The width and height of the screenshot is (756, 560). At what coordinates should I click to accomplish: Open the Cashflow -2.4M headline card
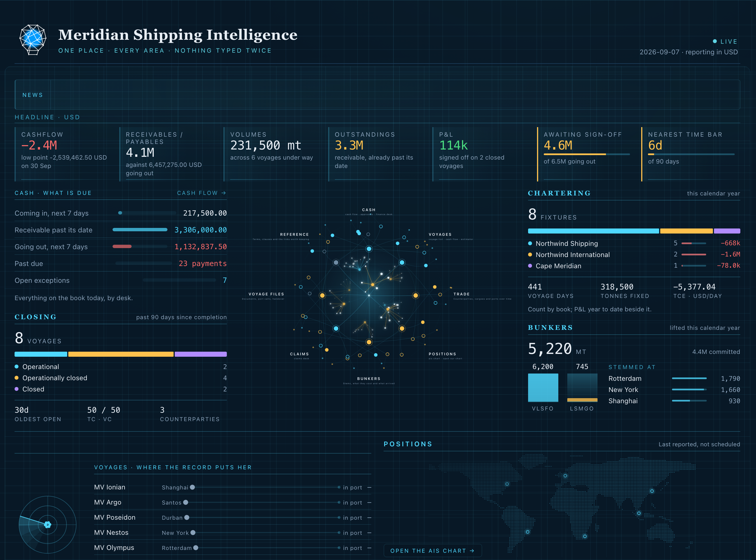[x=64, y=154]
